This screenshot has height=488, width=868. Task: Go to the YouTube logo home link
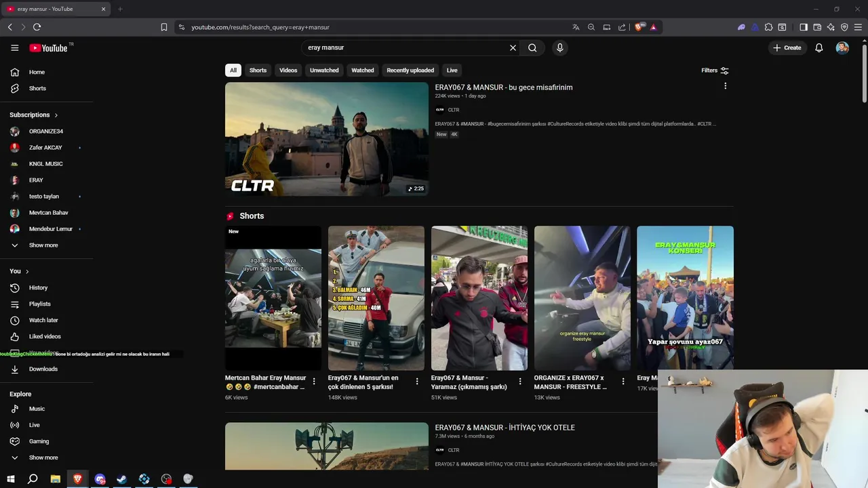pyautogui.click(x=48, y=48)
